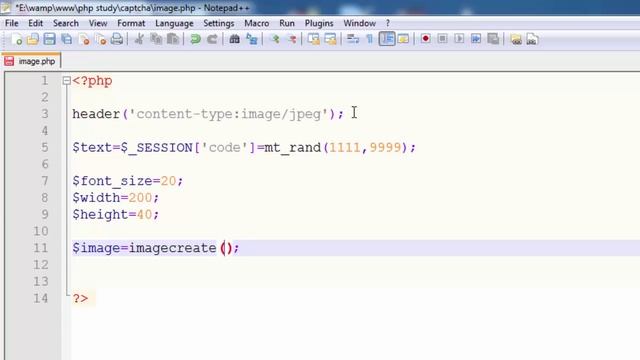
Task: Select the image.php document tab
Action: click(31, 61)
